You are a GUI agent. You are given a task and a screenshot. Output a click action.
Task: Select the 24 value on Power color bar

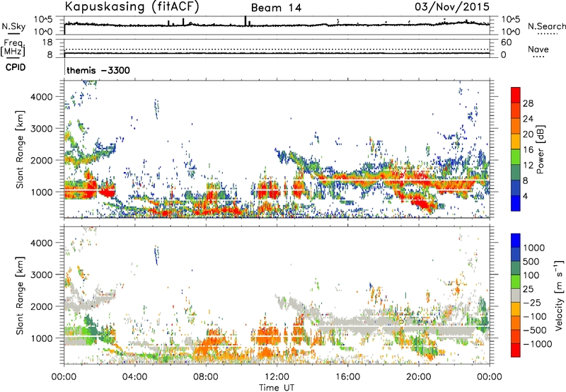coord(528,119)
